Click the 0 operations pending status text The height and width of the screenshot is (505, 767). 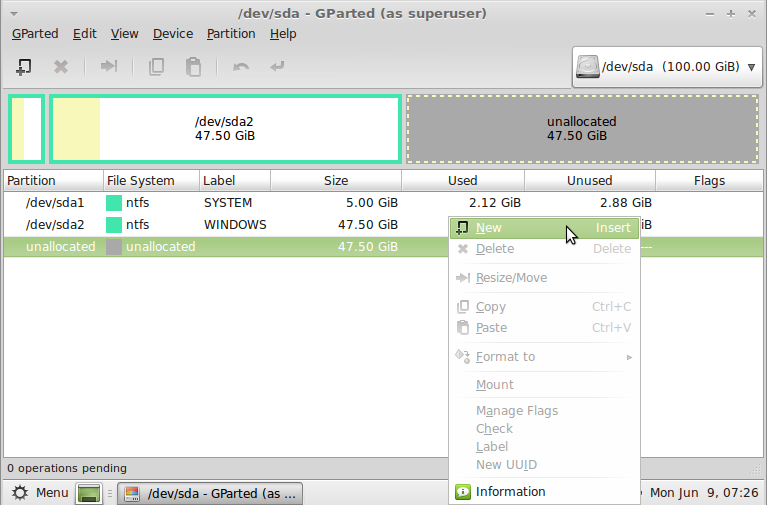(67, 468)
